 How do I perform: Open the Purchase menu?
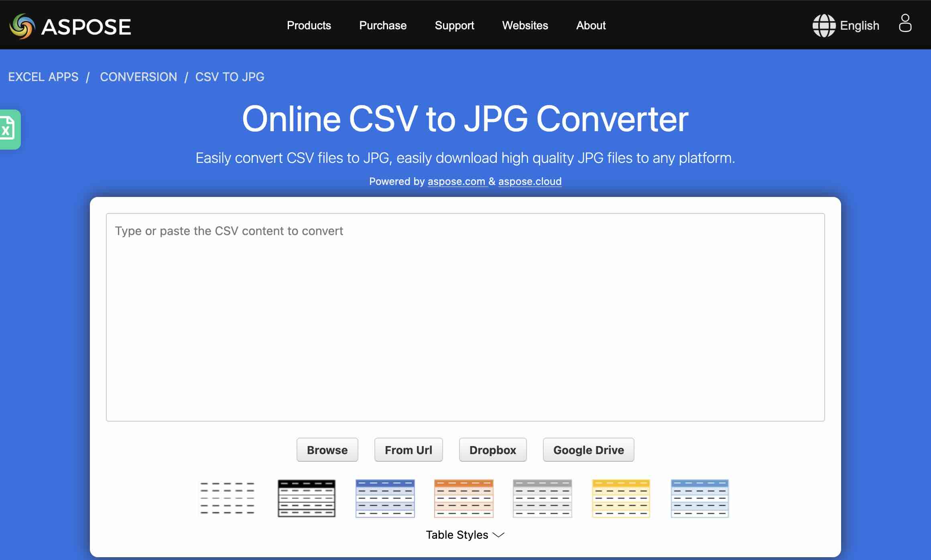pos(383,26)
